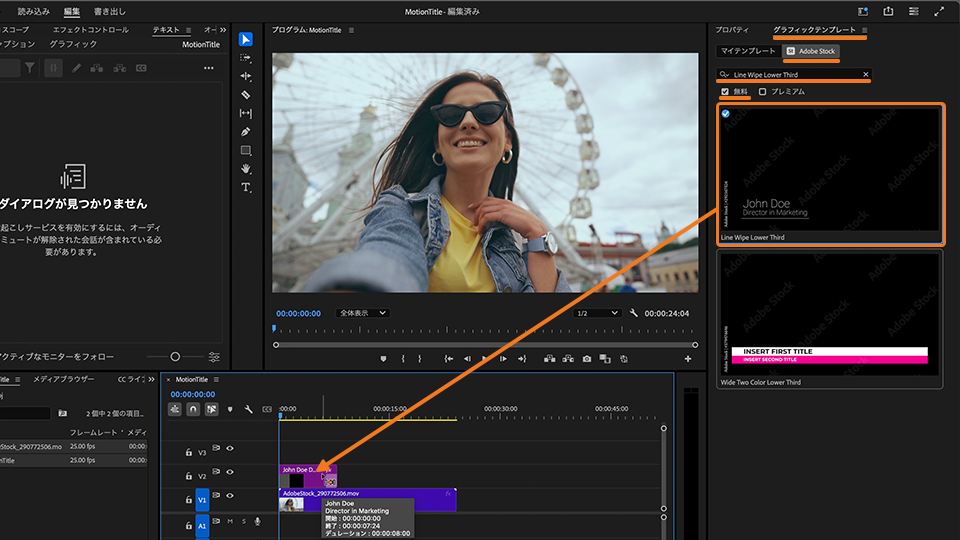Select the Razor tool in the toolbar
The height and width of the screenshot is (540, 960).
point(246,94)
